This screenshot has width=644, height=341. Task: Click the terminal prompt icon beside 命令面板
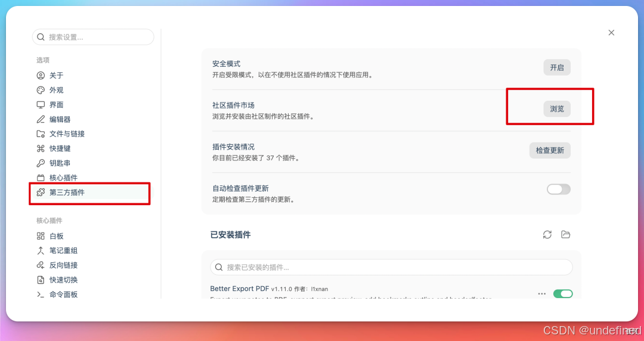point(41,294)
